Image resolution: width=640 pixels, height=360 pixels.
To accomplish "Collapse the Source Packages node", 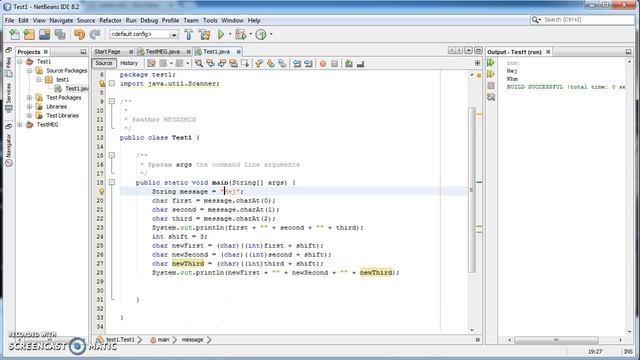I will (x=29, y=71).
